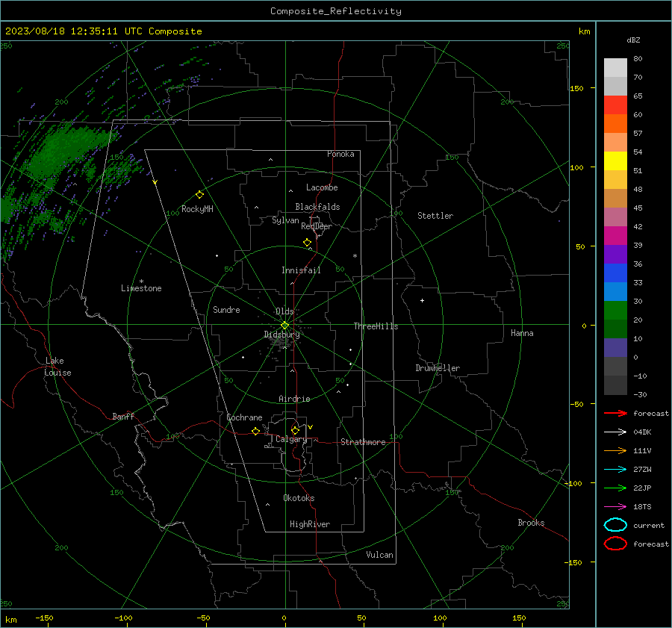Click the yellow 54-51 dBZ color swatch
Viewport: 672px width, 628px height.
click(615, 161)
